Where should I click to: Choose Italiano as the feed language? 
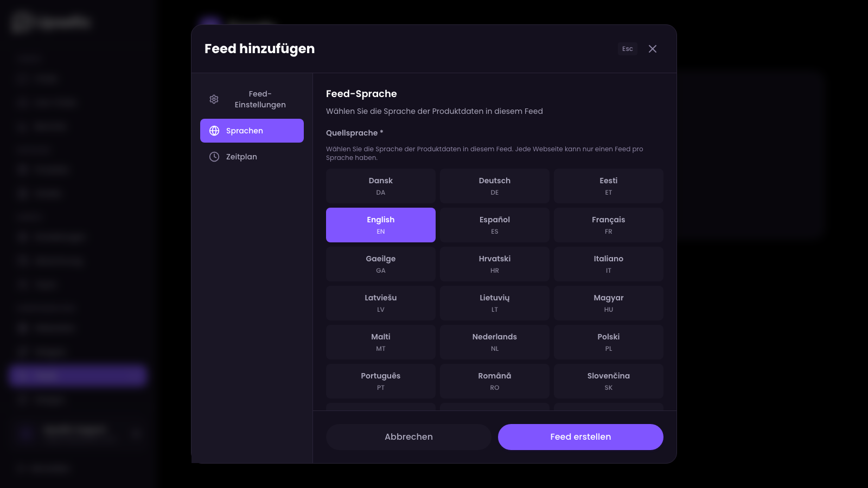tap(608, 264)
